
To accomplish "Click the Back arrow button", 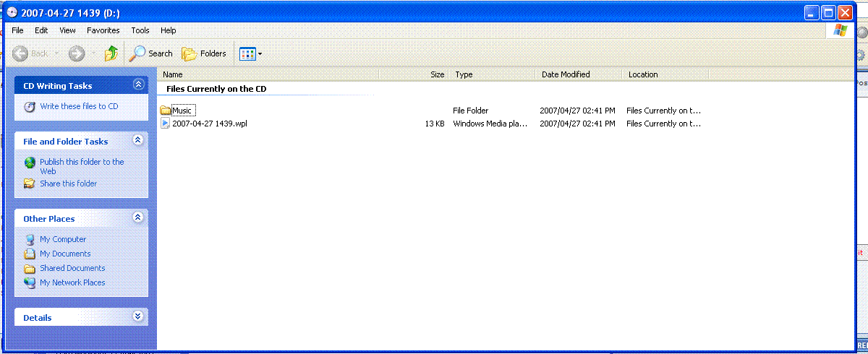I will point(21,53).
